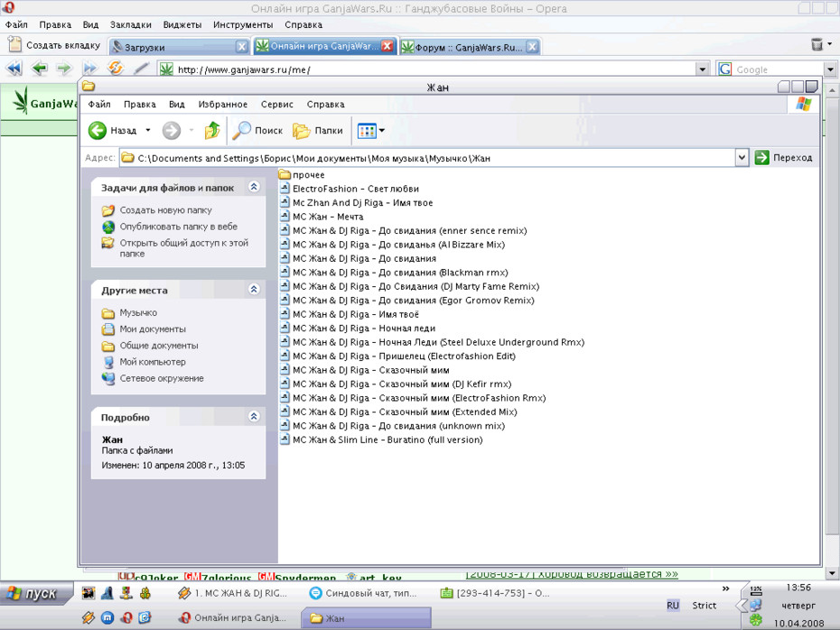Click Создать новую папку link

click(x=165, y=210)
